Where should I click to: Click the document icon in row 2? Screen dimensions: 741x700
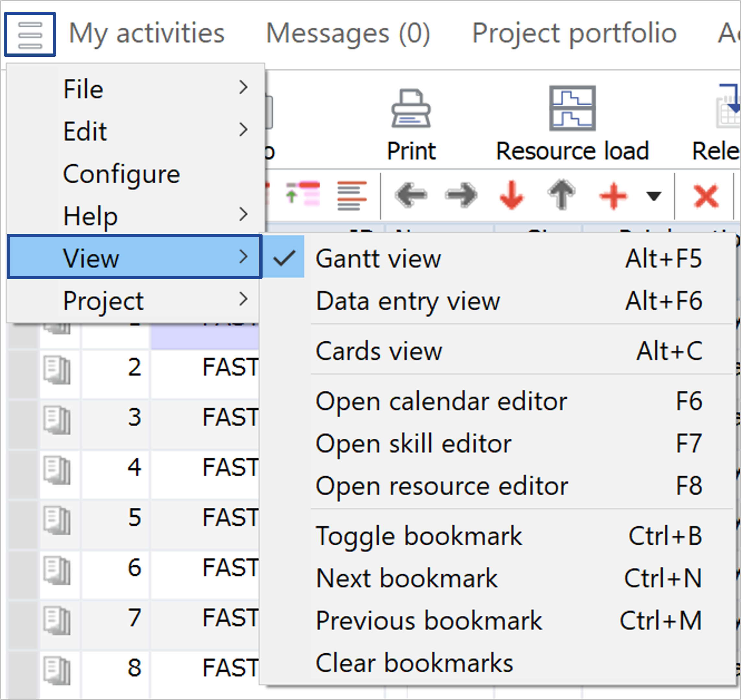57,370
